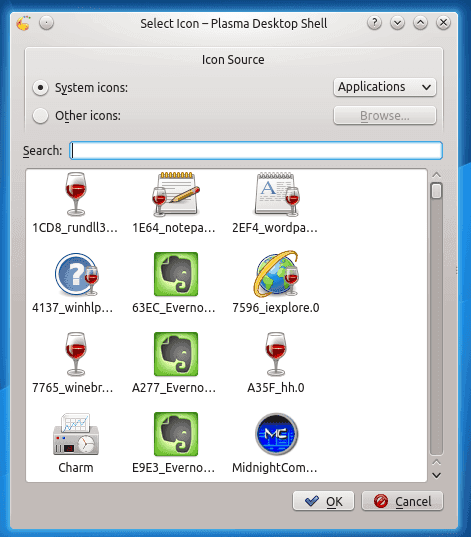Choose the 7596_iexplore.0 globe icon

(276, 274)
